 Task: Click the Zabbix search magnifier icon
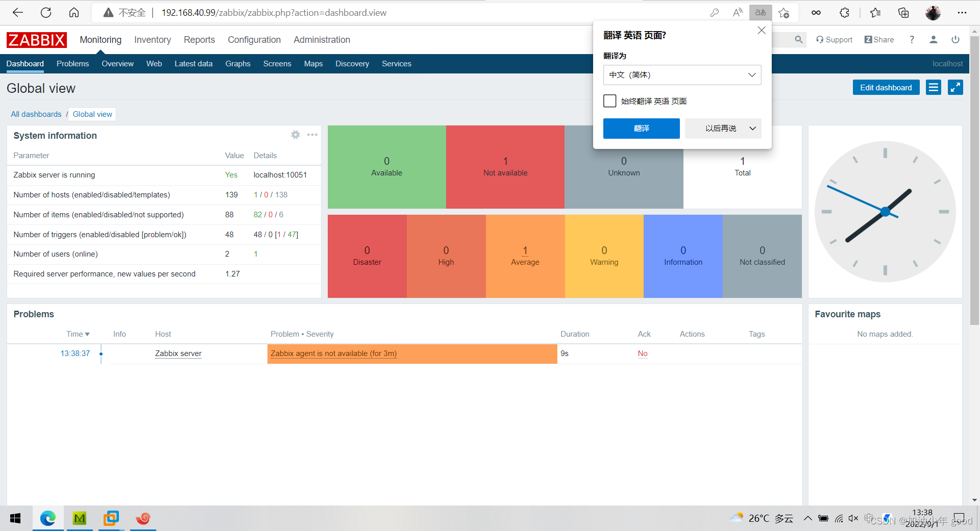click(799, 39)
